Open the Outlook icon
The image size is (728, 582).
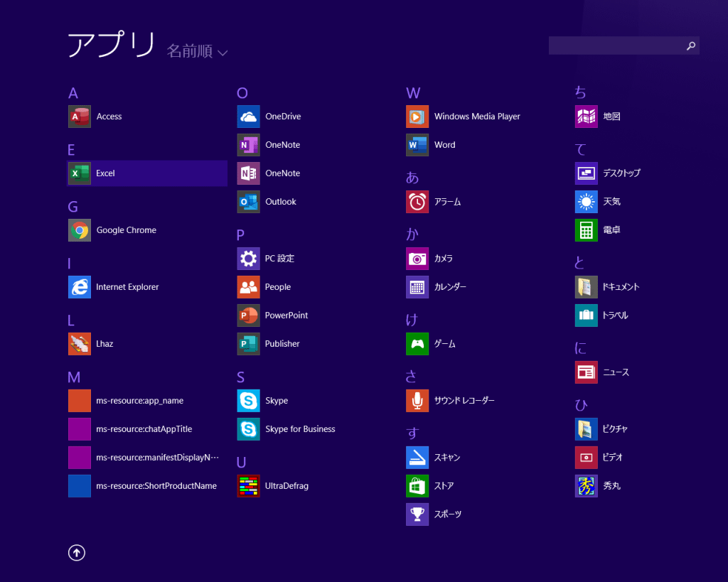click(x=248, y=202)
